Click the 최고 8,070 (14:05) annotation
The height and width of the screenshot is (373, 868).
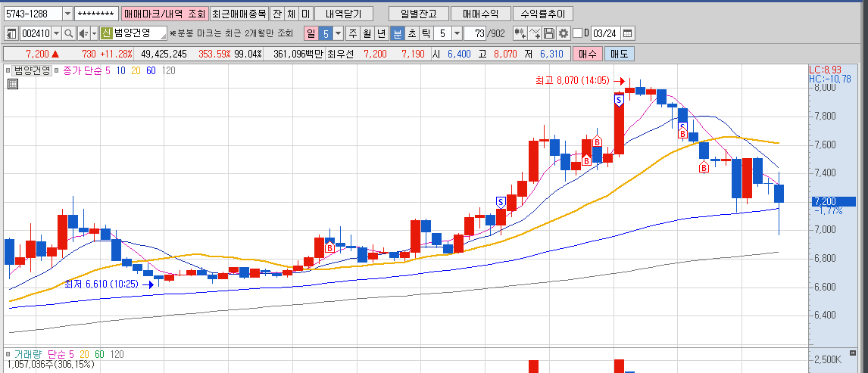click(573, 81)
